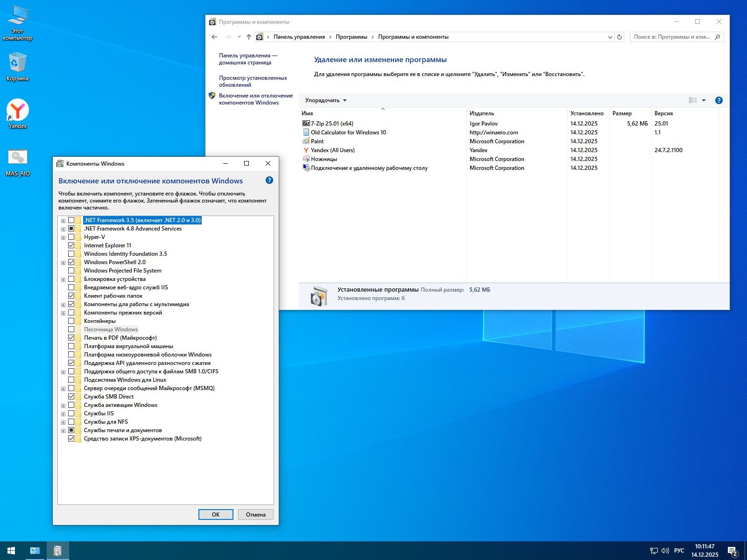Uncheck Internet Explorer 11 component
The height and width of the screenshot is (560, 747).
[71, 245]
